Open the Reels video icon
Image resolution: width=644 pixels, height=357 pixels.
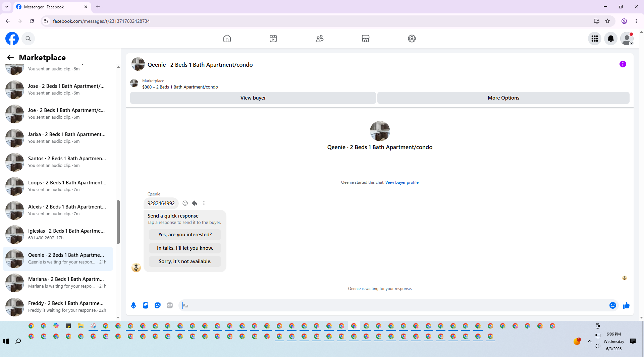pyautogui.click(x=273, y=39)
